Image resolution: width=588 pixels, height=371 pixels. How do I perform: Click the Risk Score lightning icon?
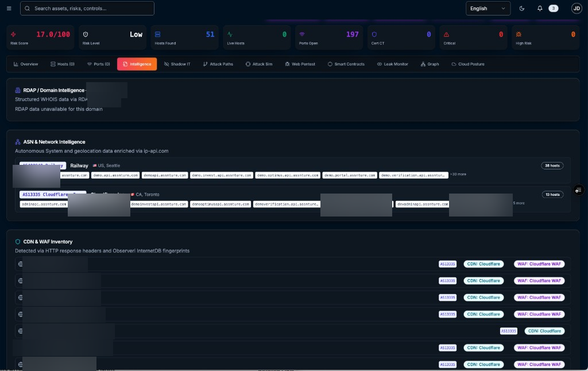coord(14,34)
